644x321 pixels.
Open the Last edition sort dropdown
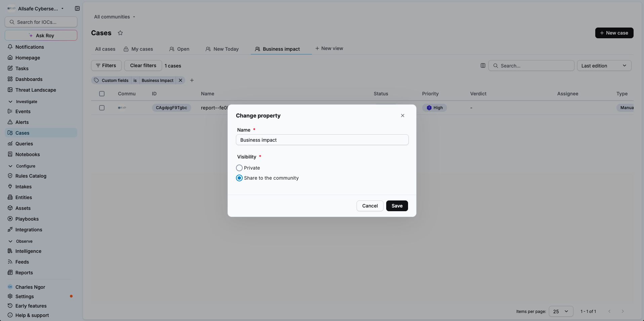(x=604, y=65)
